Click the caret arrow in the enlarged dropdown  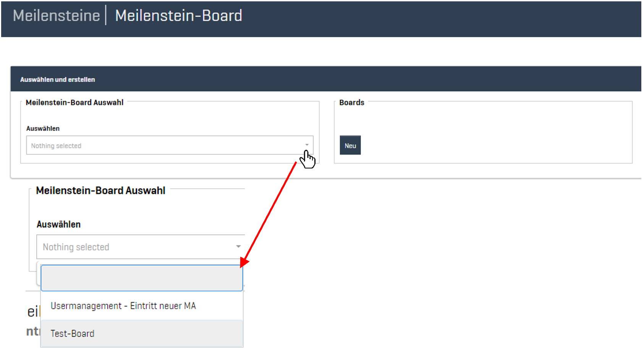click(x=238, y=247)
